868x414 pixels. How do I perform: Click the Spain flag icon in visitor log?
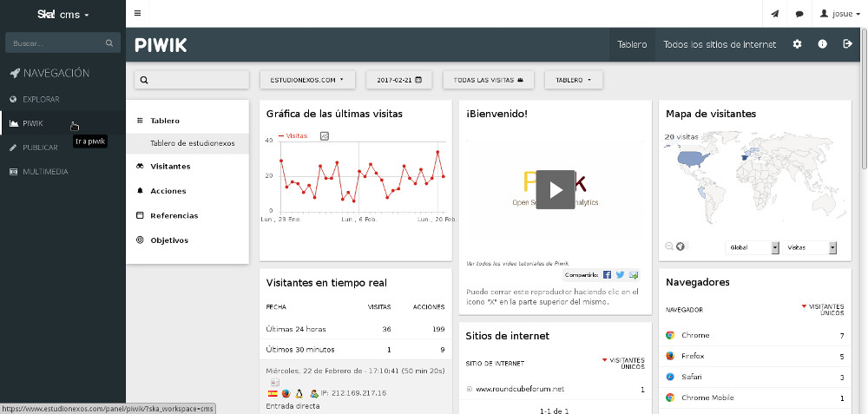(x=273, y=393)
